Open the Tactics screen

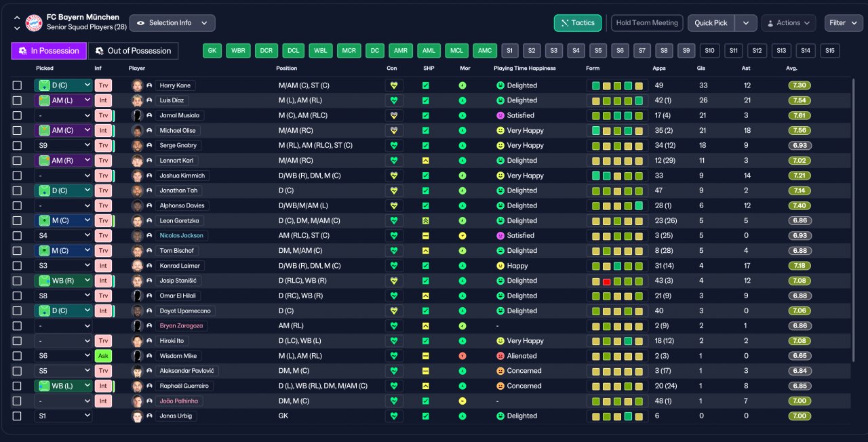(578, 23)
